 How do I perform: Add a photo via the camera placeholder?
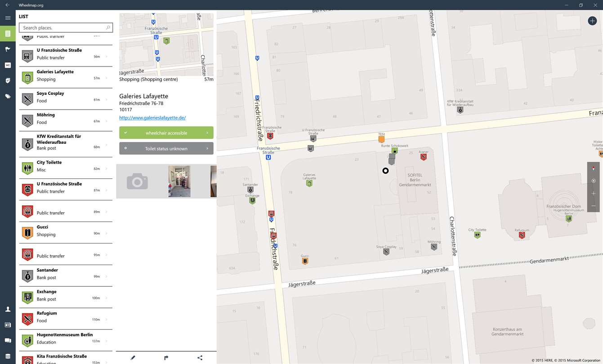(x=137, y=182)
